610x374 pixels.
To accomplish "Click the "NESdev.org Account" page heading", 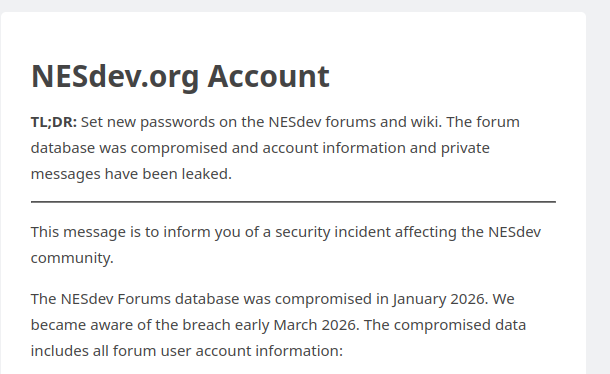I will point(180,77).
